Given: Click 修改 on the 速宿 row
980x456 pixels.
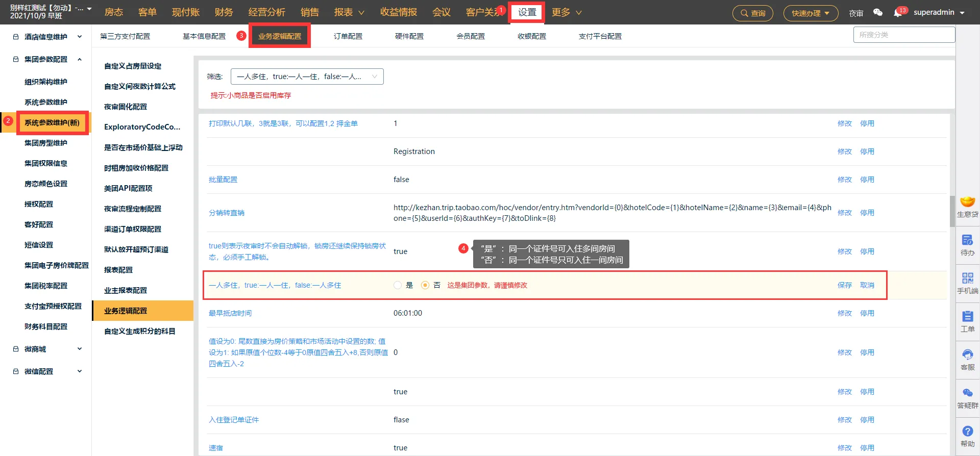Looking at the screenshot, I should [845, 448].
